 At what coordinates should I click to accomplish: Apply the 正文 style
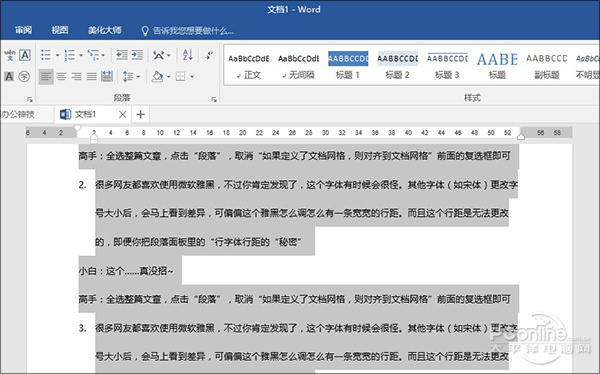tap(249, 64)
